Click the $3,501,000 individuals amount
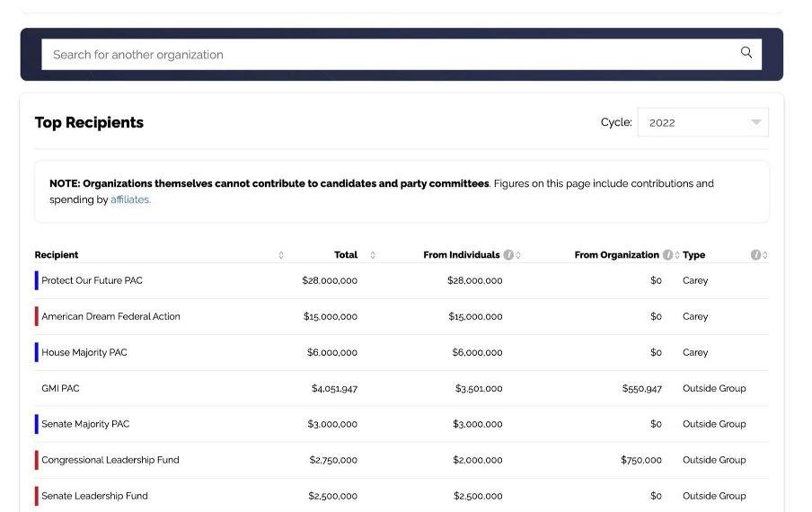Viewport: 812px width, 512px height. 479,388
